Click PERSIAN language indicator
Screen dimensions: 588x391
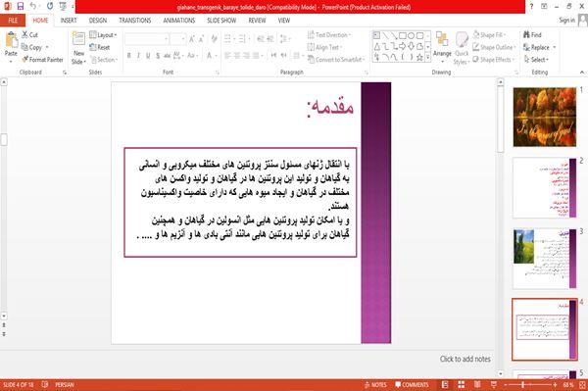65,384
